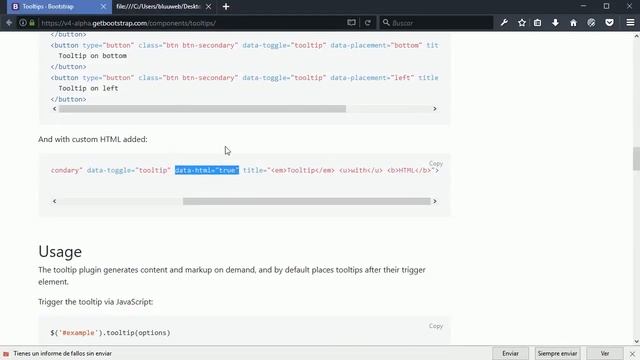Click the Ver button

[x=605, y=353]
